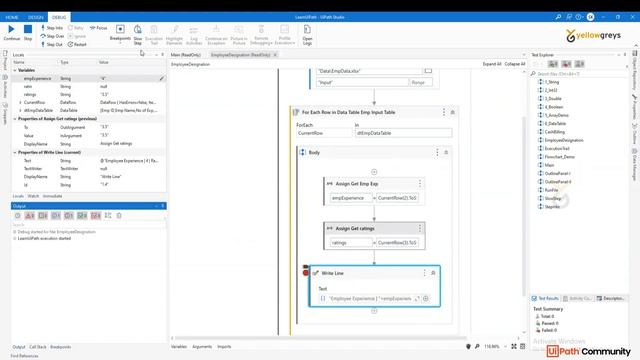
Task: Select the empExperience variable row
Action: click(x=88, y=78)
